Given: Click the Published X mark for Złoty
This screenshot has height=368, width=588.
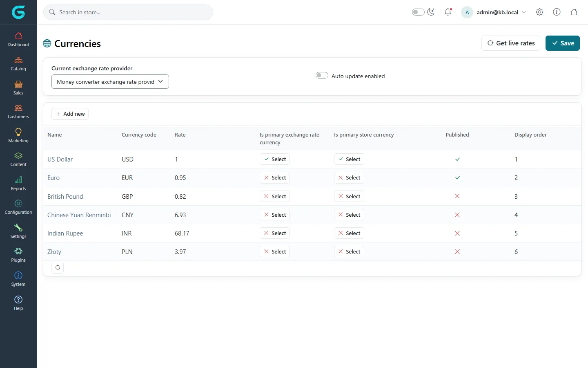Looking at the screenshot, I should (457, 252).
